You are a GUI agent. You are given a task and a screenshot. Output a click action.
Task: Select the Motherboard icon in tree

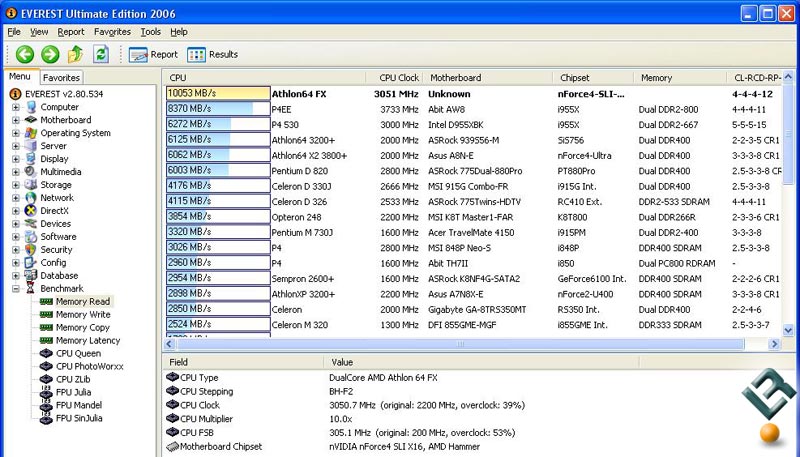31,120
